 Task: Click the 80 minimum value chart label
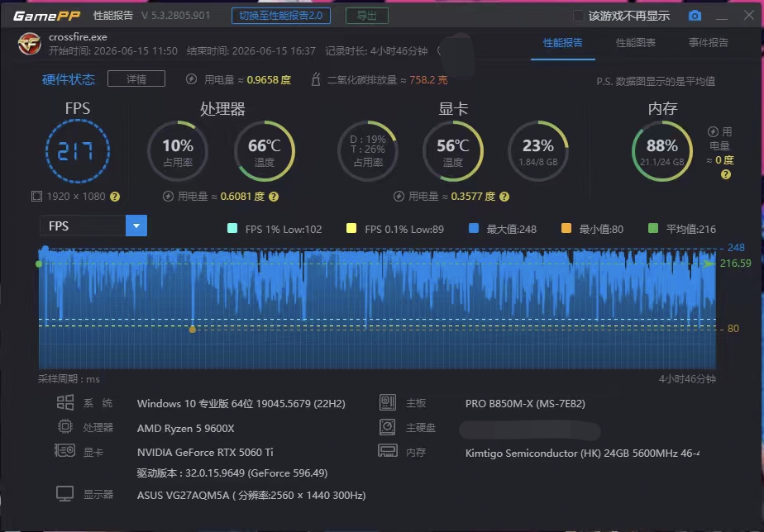[x=733, y=329]
